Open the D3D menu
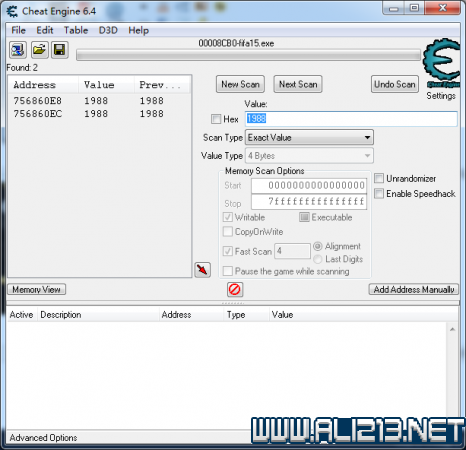Screen dimensions: 466x450 coord(108,30)
